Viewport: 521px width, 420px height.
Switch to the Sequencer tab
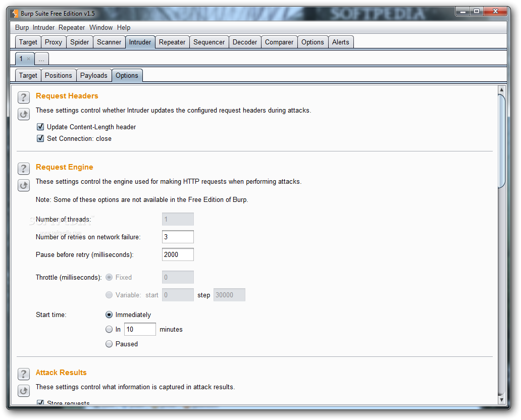coord(209,42)
